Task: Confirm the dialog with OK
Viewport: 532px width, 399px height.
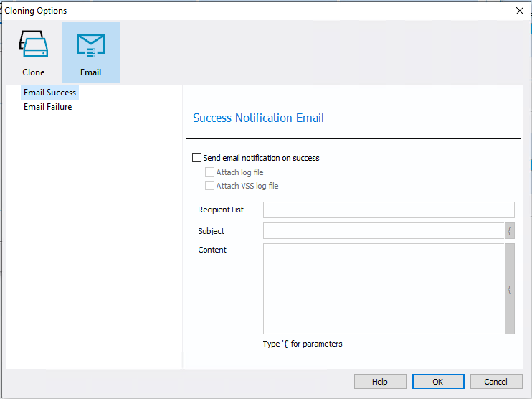Action: click(x=437, y=382)
